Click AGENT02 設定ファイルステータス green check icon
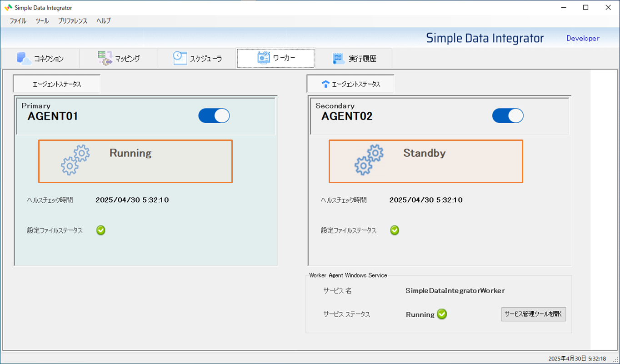620x364 pixels. (395, 230)
